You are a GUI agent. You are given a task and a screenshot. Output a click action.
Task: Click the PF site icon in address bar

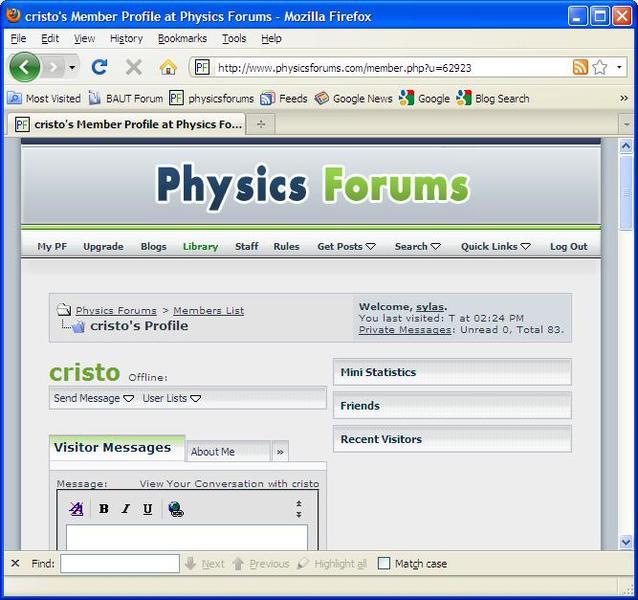click(202, 67)
